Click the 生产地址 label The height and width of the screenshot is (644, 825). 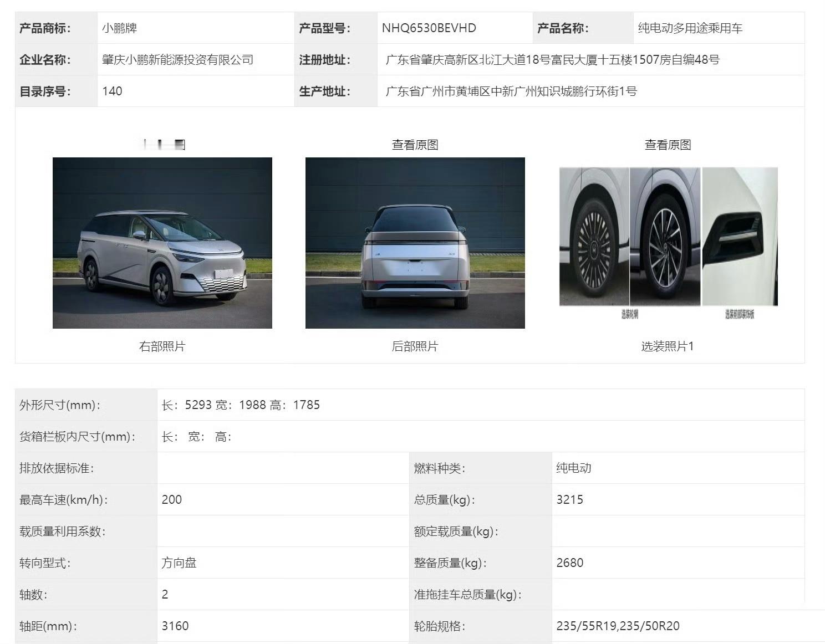(325, 91)
